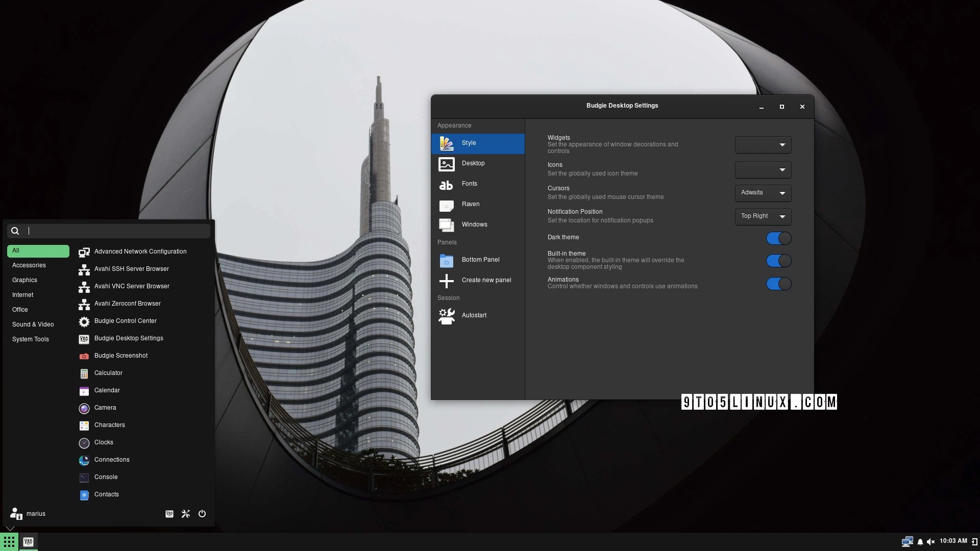Select the Raven settings page
The image size is (980, 551).
478,205
